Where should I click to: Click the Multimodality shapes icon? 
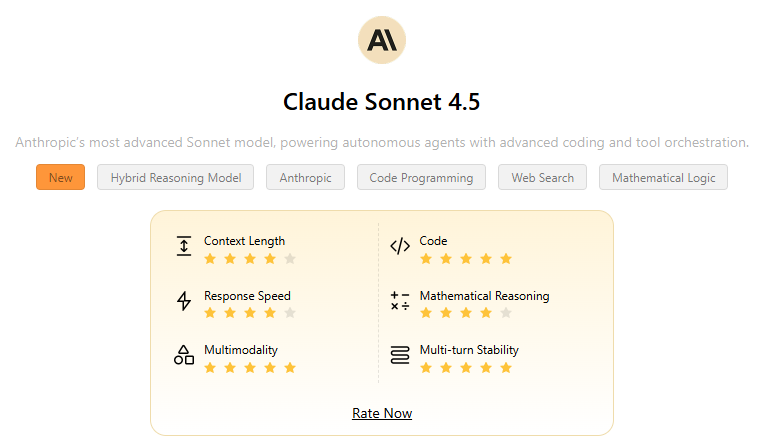[x=183, y=355]
